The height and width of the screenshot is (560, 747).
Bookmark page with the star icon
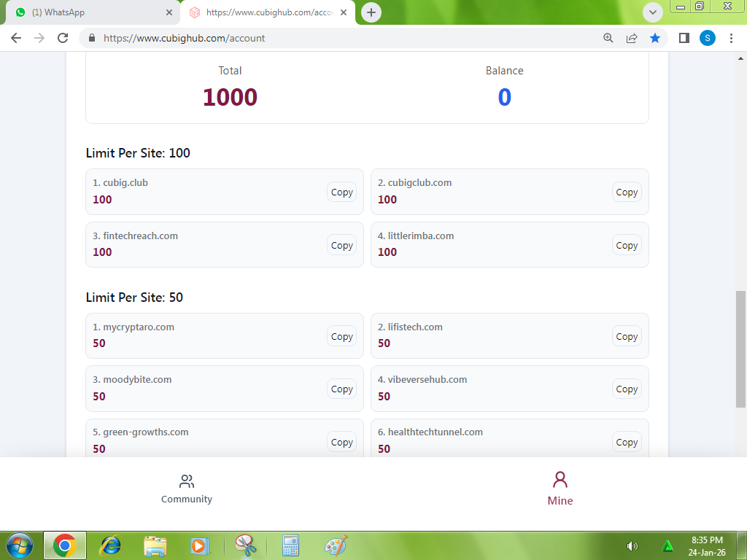click(655, 38)
